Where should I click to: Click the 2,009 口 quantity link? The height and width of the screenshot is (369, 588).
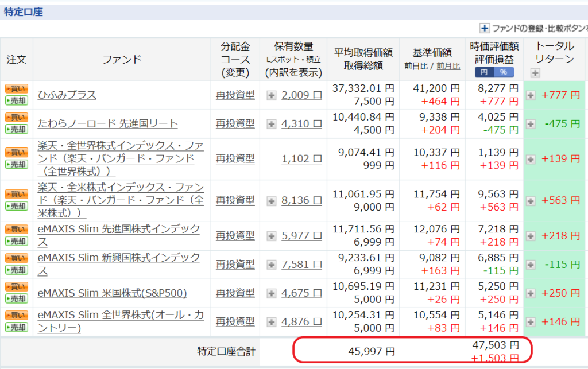[x=301, y=95]
